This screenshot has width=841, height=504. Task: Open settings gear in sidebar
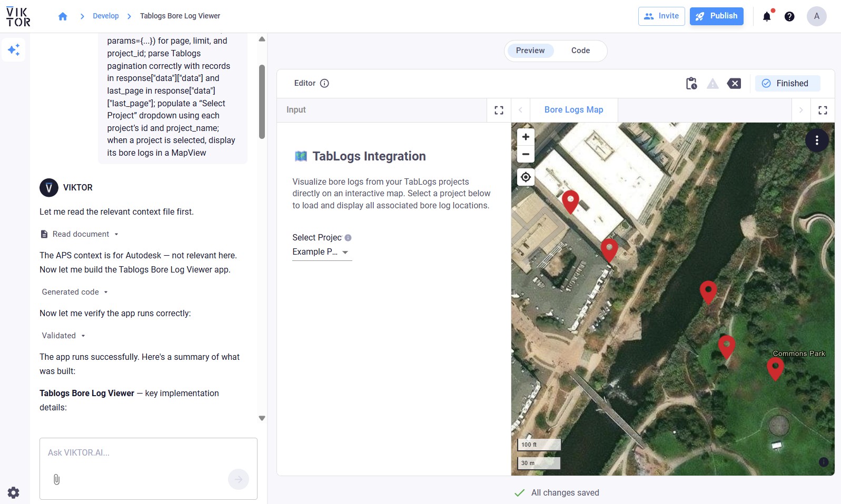[14, 492]
